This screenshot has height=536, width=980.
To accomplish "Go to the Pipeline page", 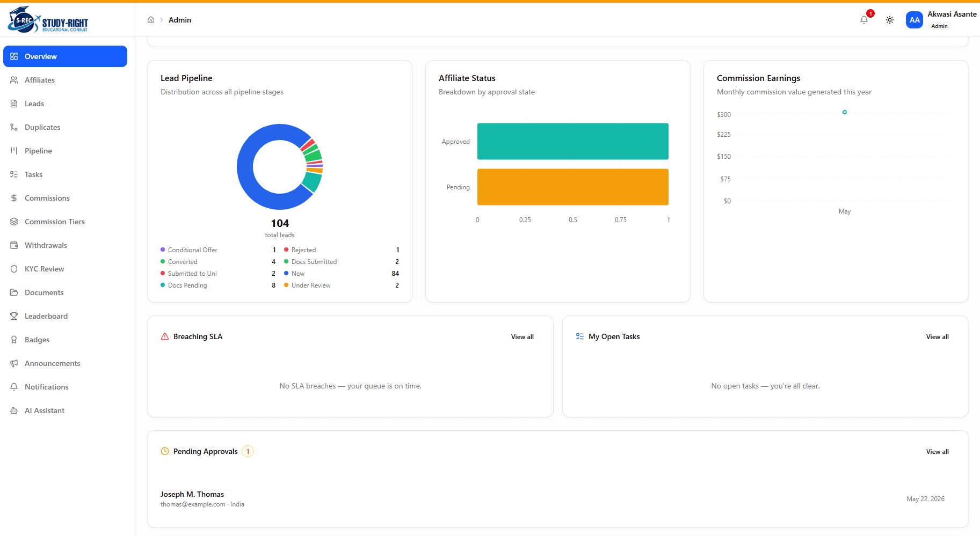I will coord(65,151).
